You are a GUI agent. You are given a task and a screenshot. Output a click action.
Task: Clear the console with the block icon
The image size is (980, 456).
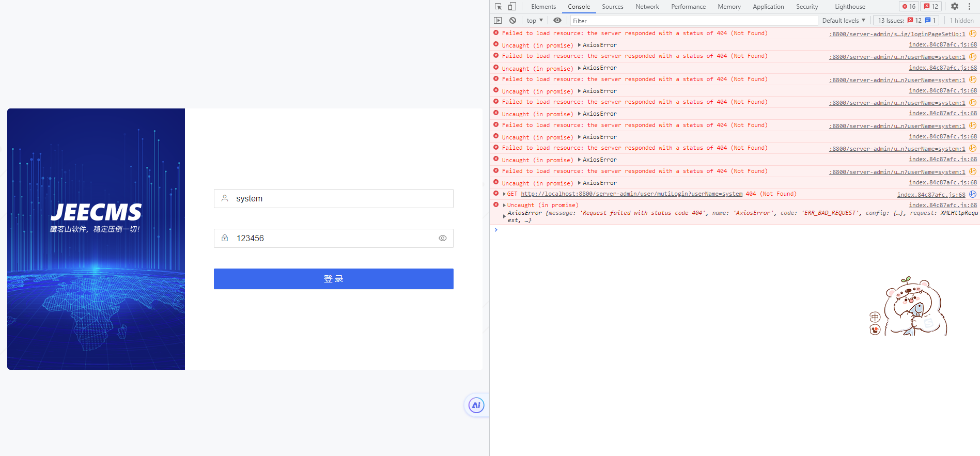(x=512, y=21)
